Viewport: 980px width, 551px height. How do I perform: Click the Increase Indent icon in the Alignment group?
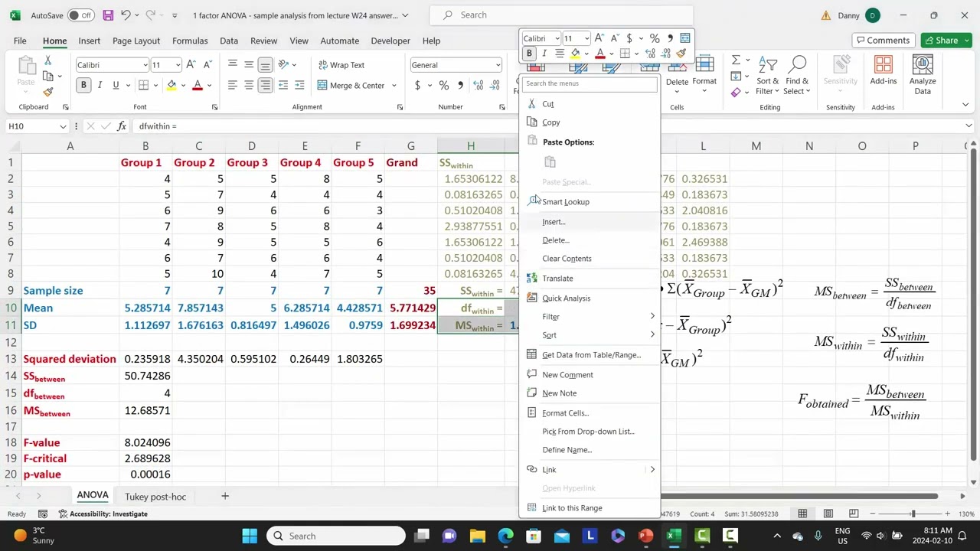[x=299, y=85]
